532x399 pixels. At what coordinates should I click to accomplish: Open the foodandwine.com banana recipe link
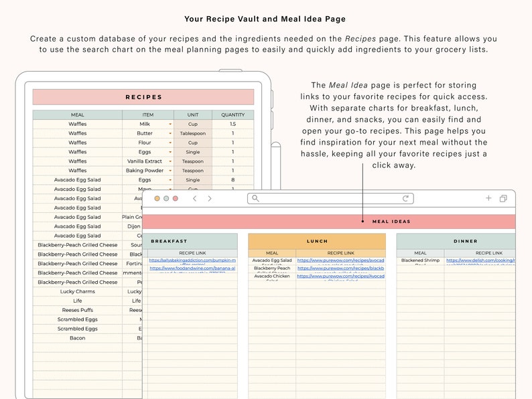[x=192, y=268]
